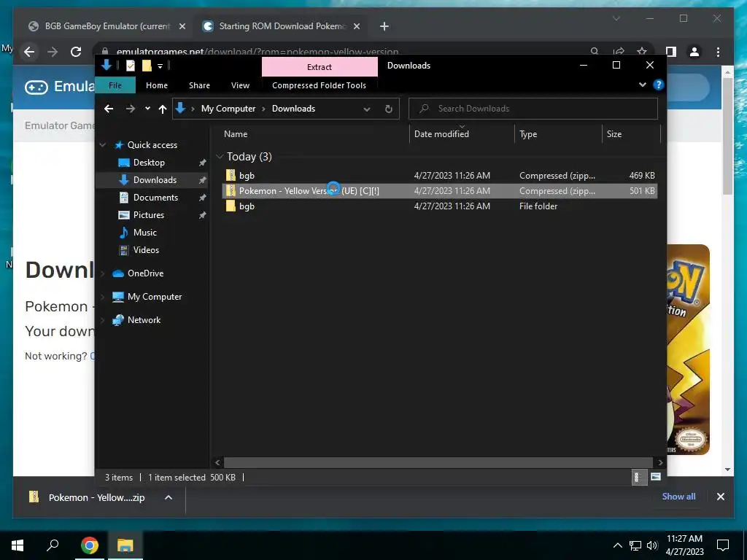Click Properties quick access toolbar icon

pyautogui.click(x=130, y=66)
